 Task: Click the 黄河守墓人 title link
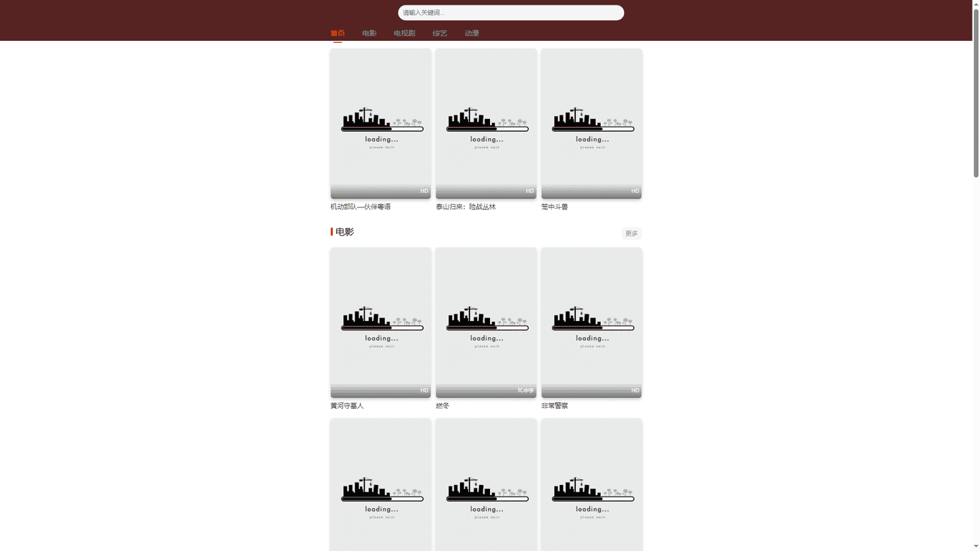click(347, 406)
